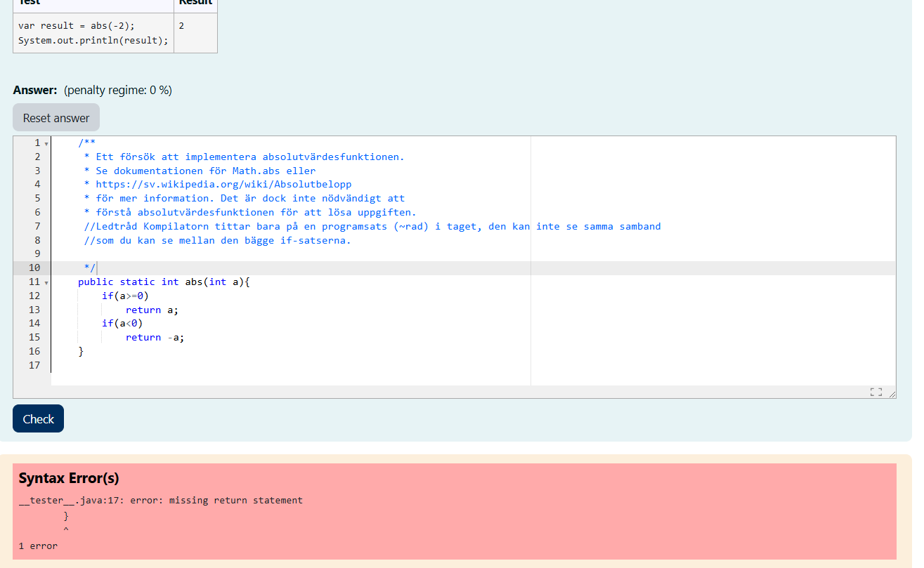Click the "if(a>=0)" code line

(x=125, y=296)
